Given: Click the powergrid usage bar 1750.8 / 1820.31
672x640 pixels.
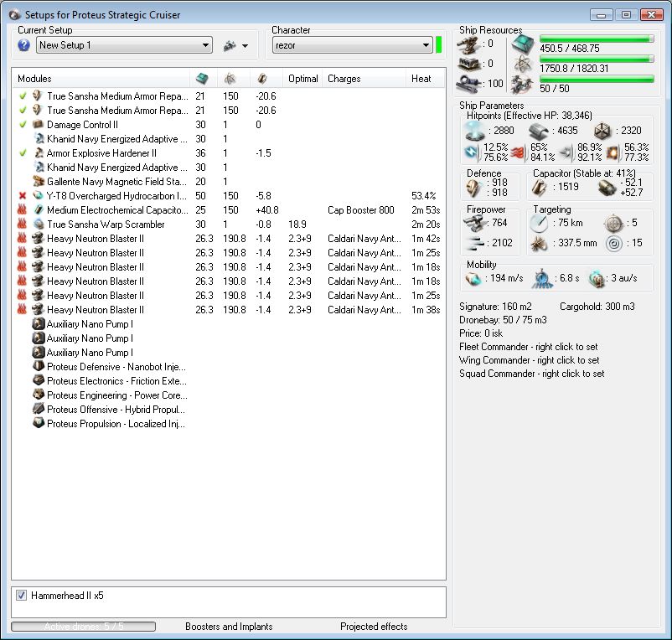Looking at the screenshot, I should [x=597, y=59].
